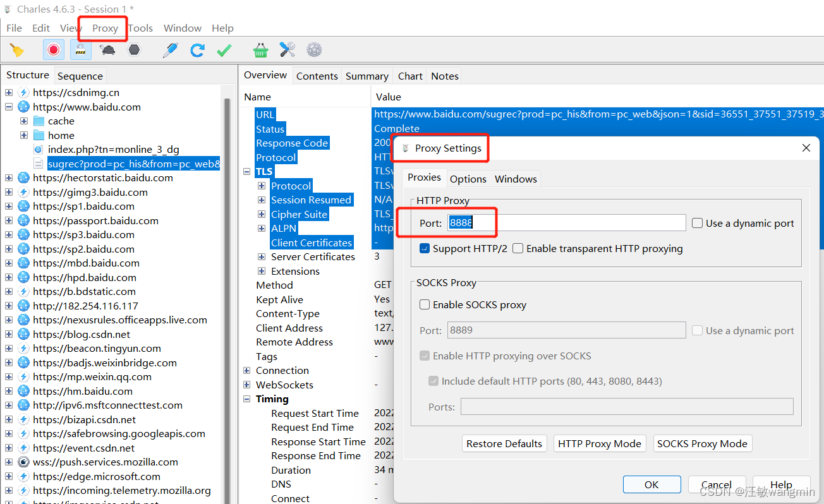The height and width of the screenshot is (504, 824).
Task: Switch to the Sequence tab
Action: (x=80, y=76)
